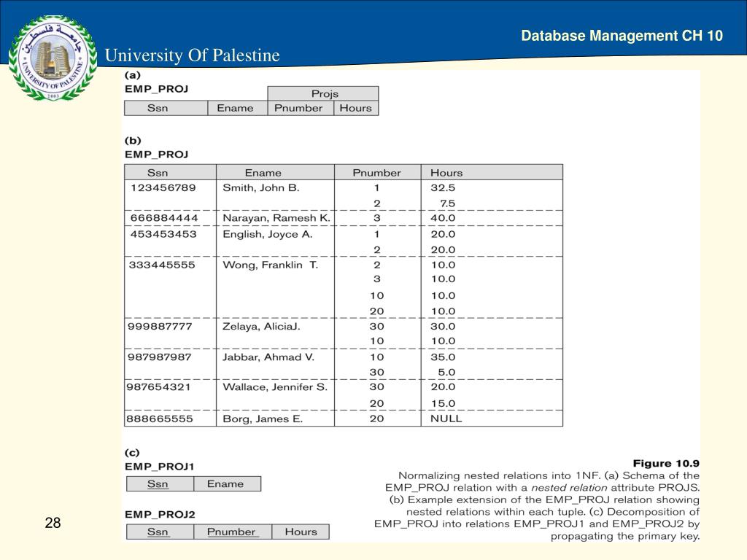
Task: Click the 'Pnumber' header in table (b)
Action: (376, 173)
